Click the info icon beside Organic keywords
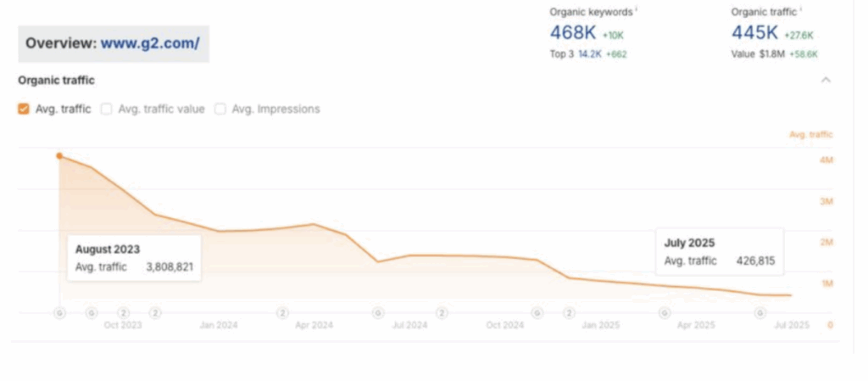The width and height of the screenshot is (868, 381). (636, 9)
